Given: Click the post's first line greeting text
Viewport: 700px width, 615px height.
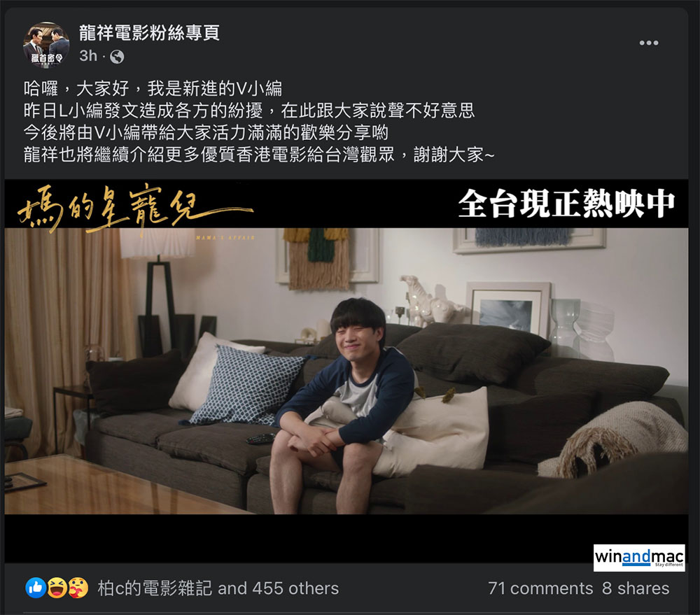Looking at the screenshot, I should [153, 89].
